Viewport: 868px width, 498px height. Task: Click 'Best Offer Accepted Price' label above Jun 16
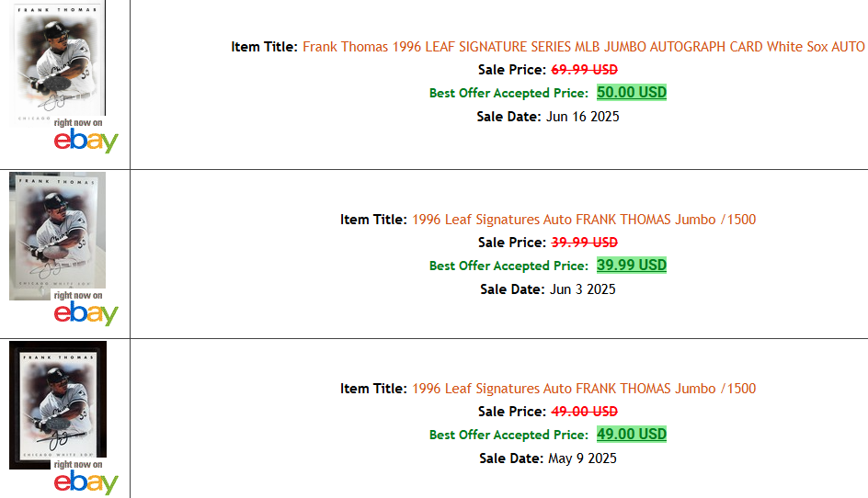[x=508, y=93]
